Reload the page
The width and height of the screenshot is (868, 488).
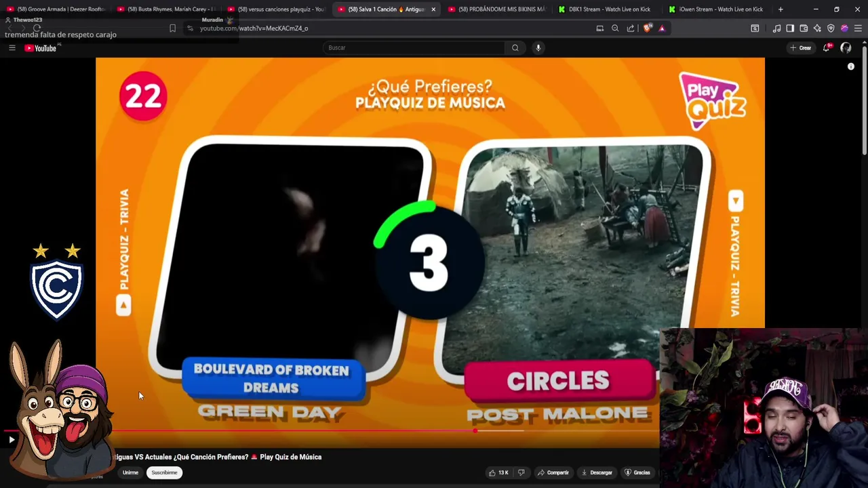[37, 28]
